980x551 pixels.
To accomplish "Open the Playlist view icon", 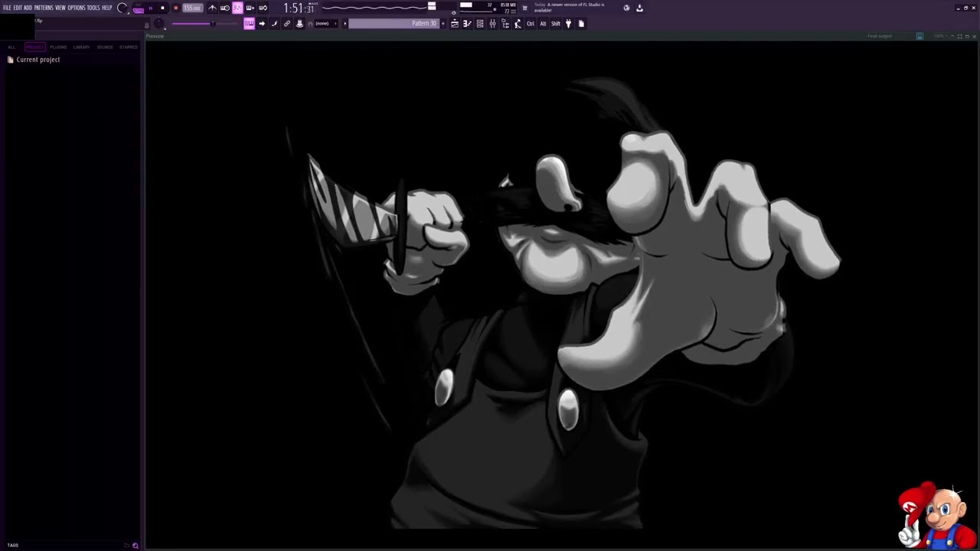I will click(455, 24).
